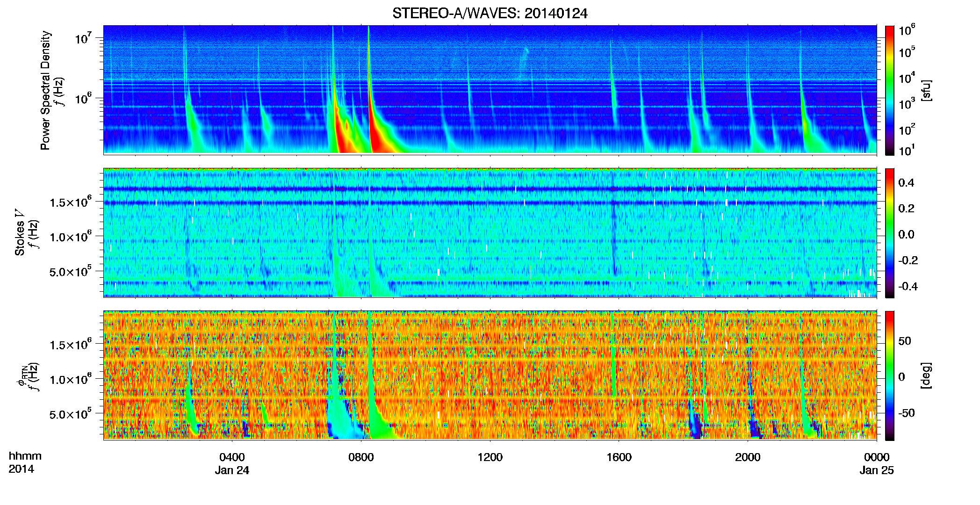Click the 2000 time tick label
The width and height of the screenshot is (980, 505).
(x=748, y=457)
